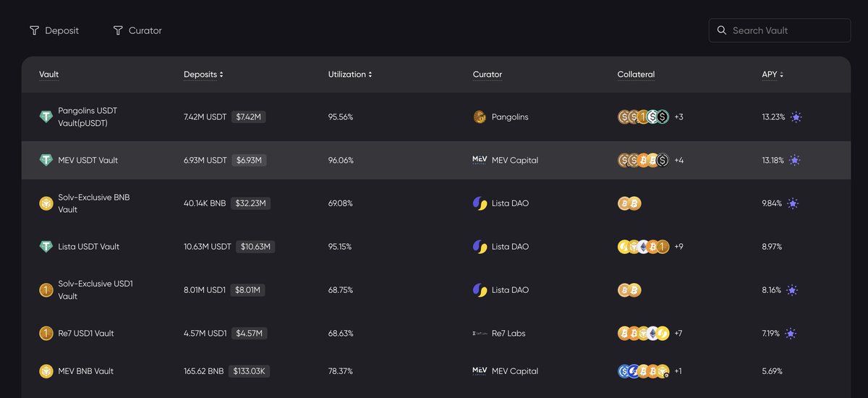The width and height of the screenshot is (868, 398).
Task: Click the $4.57M deposit value badge
Action: click(x=250, y=334)
